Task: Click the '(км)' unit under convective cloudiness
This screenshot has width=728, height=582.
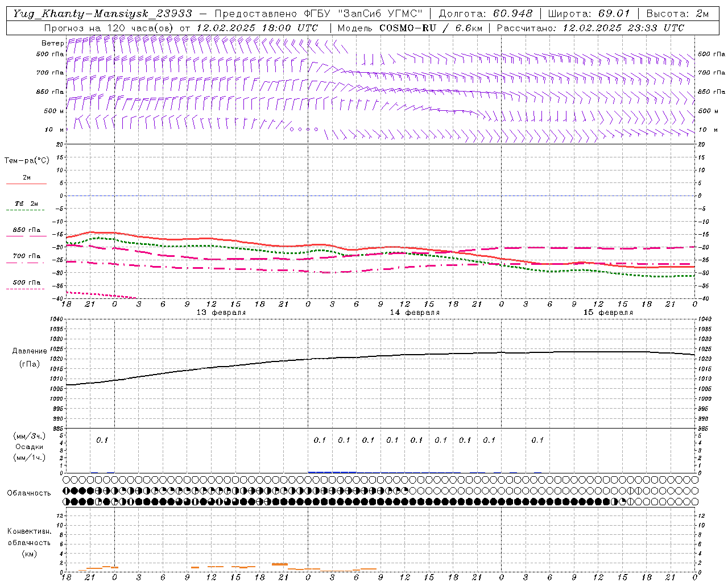Action: 29,554
